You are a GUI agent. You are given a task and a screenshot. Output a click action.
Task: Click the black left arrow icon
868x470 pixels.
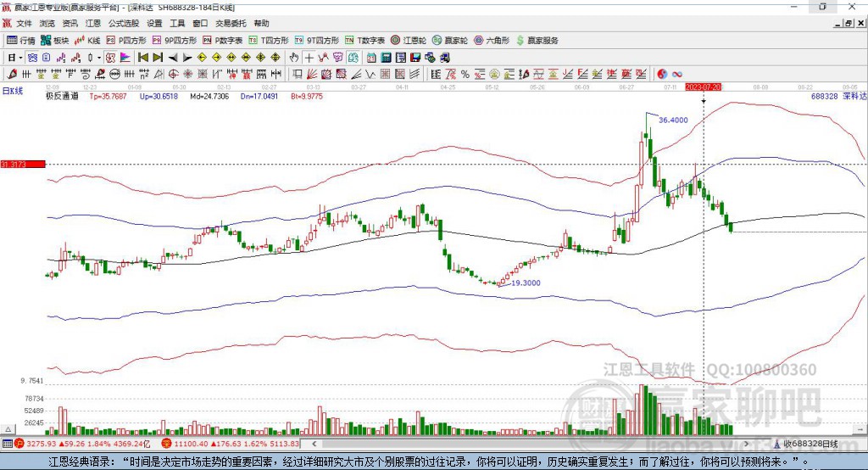coord(173,58)
